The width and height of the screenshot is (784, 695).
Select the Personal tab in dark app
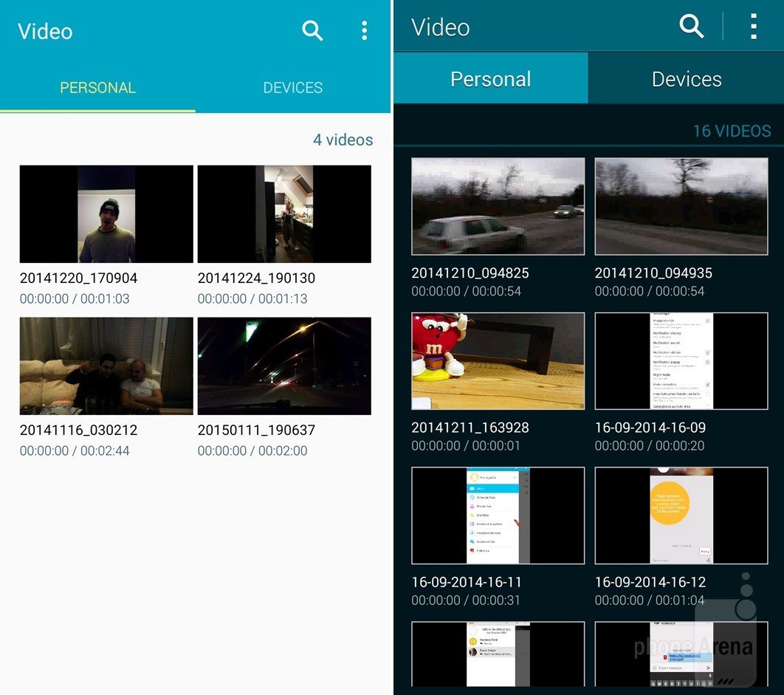pyautogui.click(x=491, y=78)
